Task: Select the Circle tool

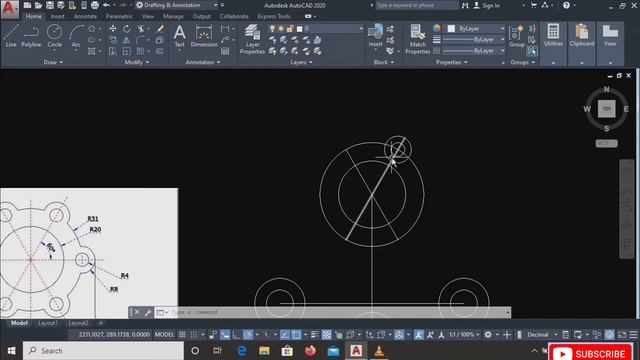Action: point(54,36)
